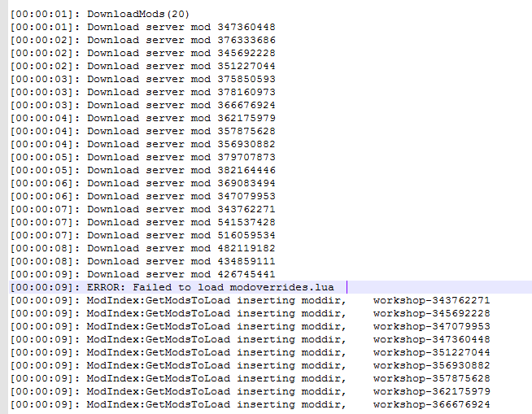Click the modoverrides.lua filename in error line
The width and height of the screenshot is (532, 414).
(294, 287)
